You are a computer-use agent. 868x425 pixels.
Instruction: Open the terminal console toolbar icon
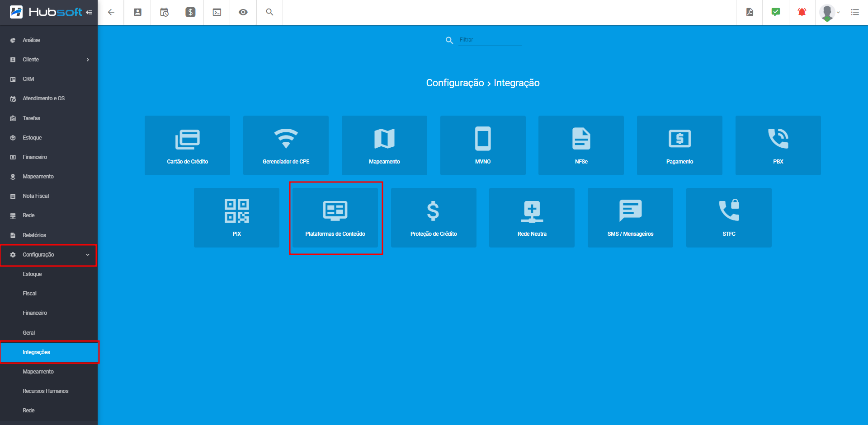(217, 12)
